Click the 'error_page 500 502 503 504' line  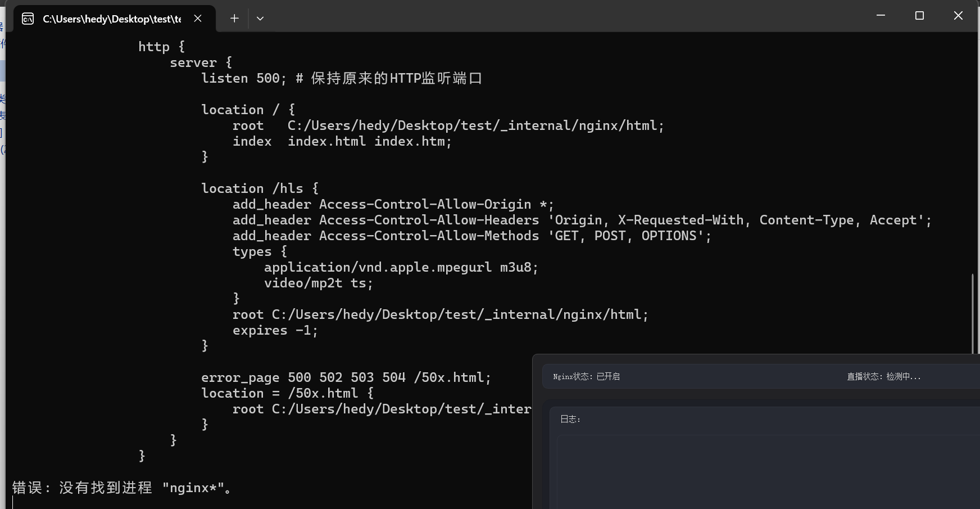346,377
